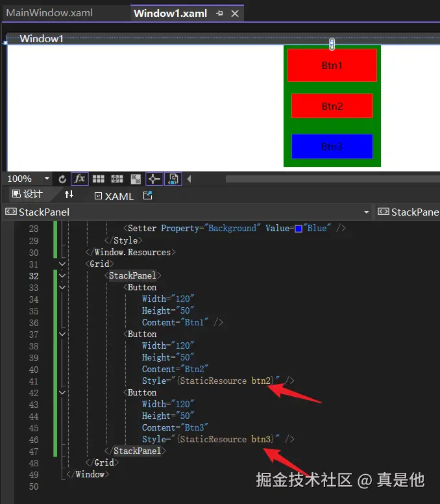The image size is (440, 504).
Task: Collapse the Button at line 42
Action: click(62, 392)
